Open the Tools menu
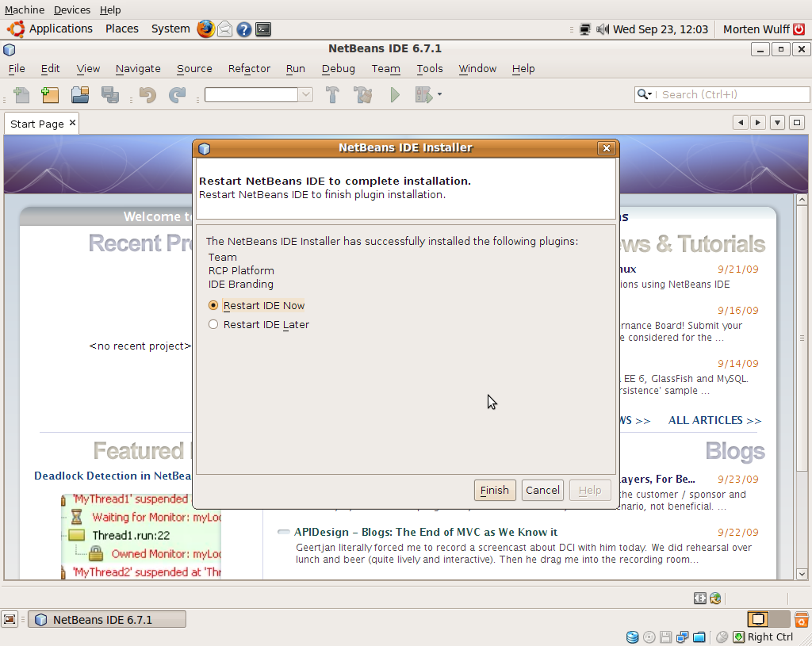The width and height of the screenshot is (812, 646). (429, 68)
